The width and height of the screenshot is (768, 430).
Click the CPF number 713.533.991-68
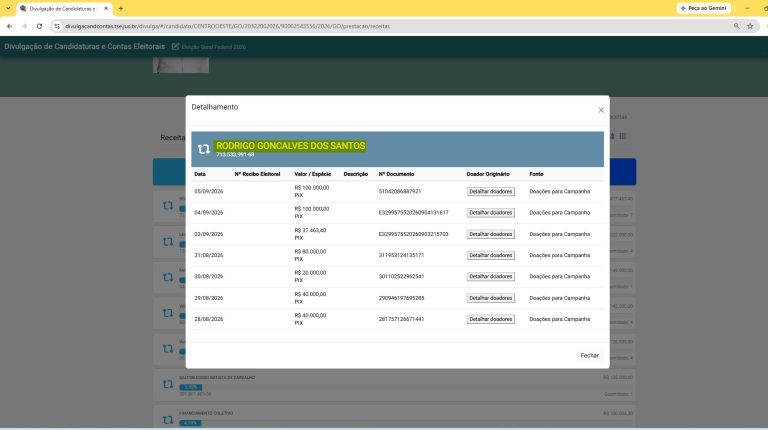(235, 155)
